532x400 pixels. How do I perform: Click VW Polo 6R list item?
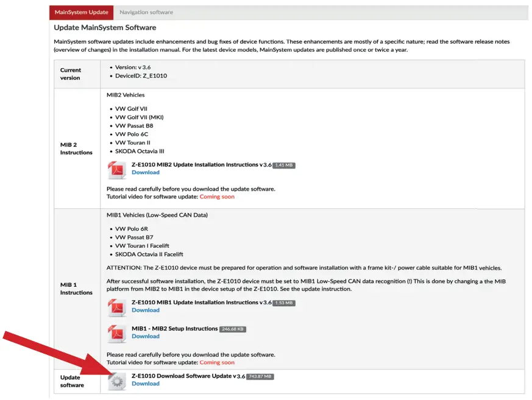132,228
